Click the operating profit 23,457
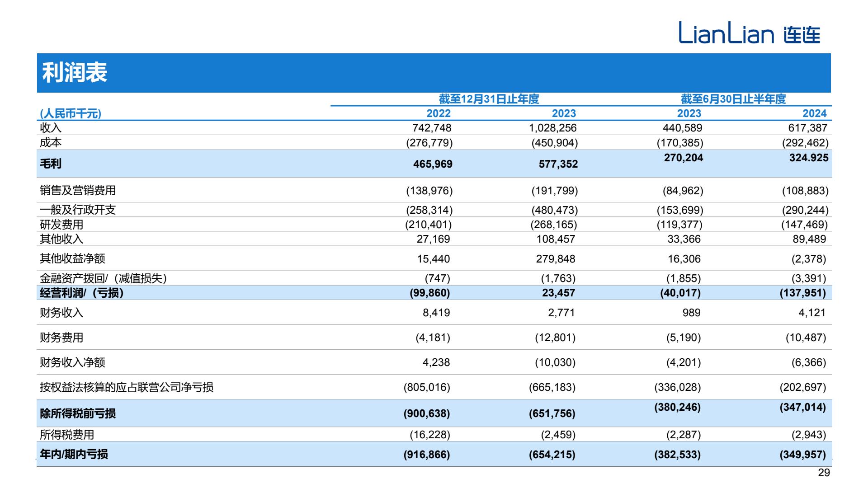 click(x=558, y=293)
